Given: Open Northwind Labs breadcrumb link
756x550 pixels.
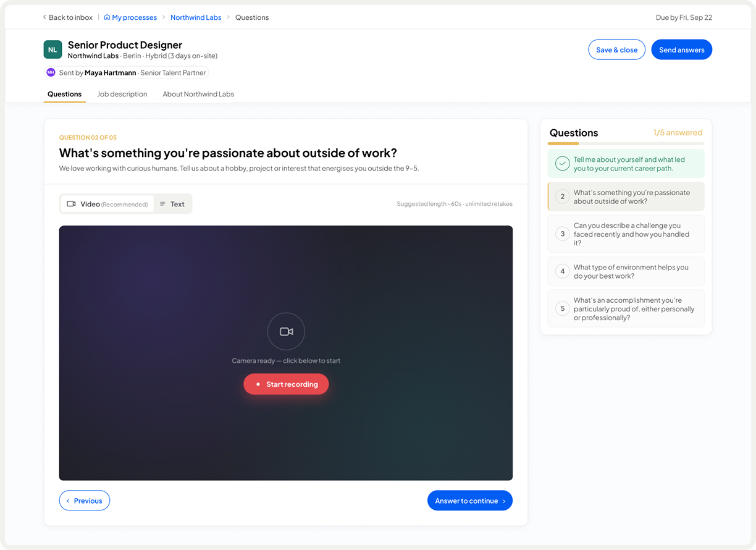Looking at the screenshot, I should point(196,17).
